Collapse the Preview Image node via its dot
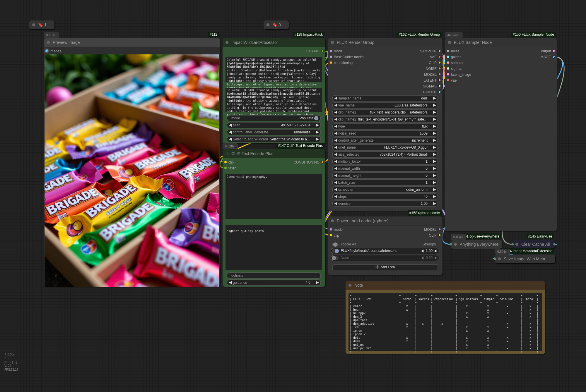 (x=48, y=42)
